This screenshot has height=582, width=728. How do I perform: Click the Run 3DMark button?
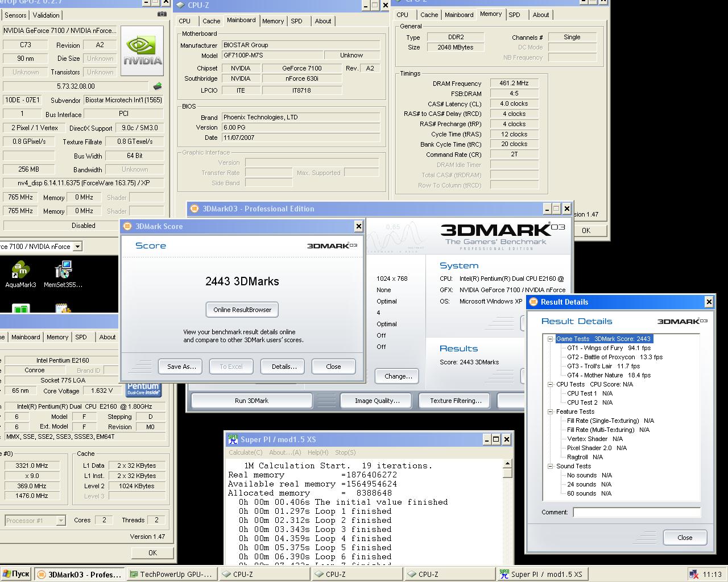(251, 401)
